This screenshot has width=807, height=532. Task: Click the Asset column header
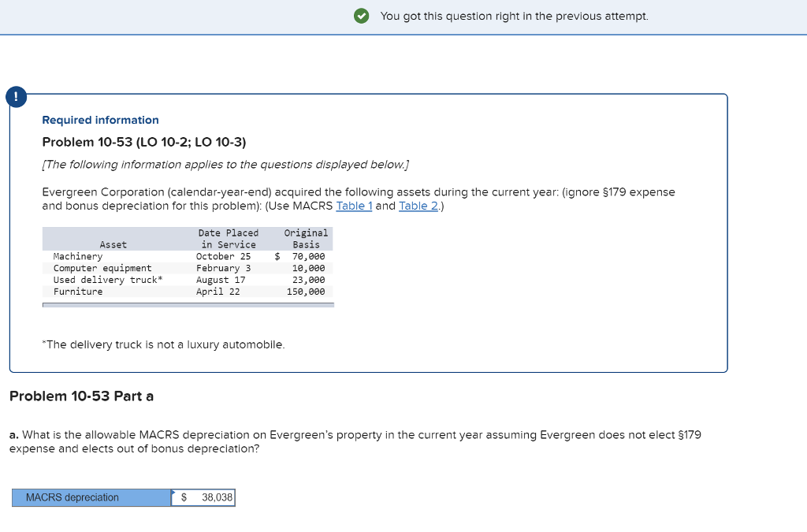(x=113, y=245)
